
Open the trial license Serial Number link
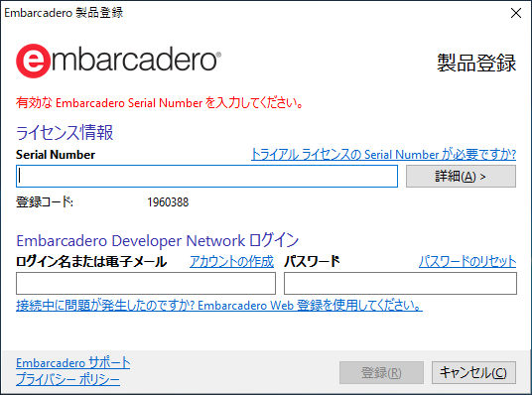384,155
